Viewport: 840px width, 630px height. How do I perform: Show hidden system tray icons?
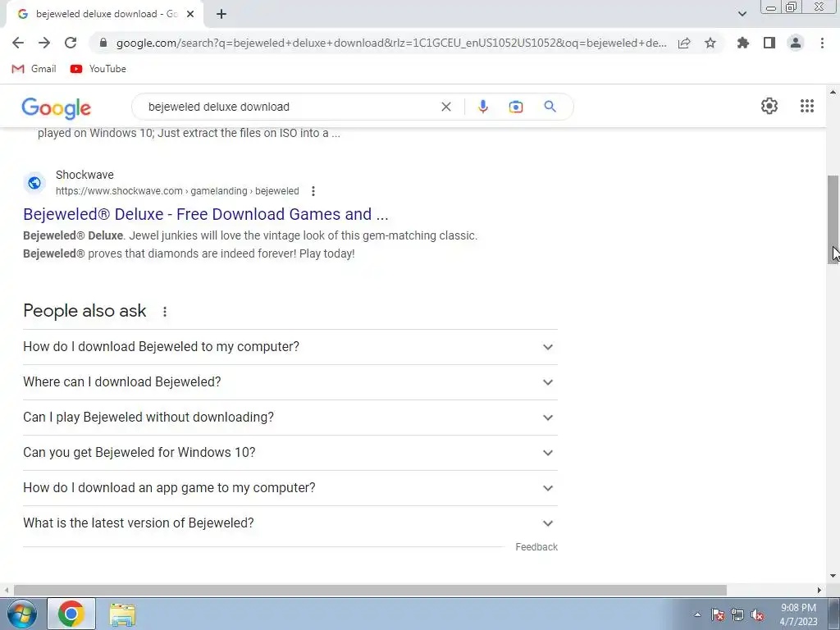pyautogui.click(x=697, y=614)
